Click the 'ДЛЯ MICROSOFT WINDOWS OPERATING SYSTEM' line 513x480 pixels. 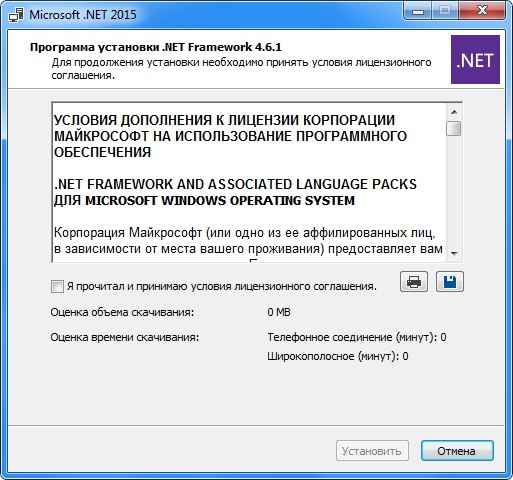204,201
